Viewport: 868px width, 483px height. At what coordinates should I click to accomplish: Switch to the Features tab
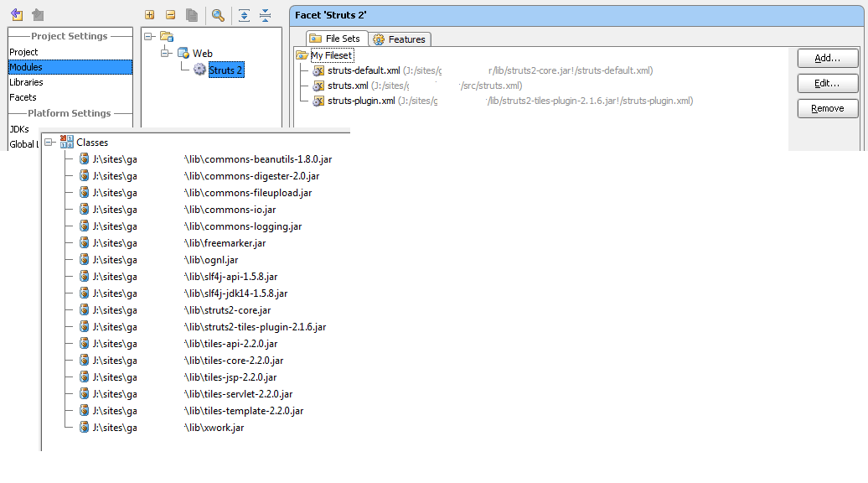[x=399, y=39]
